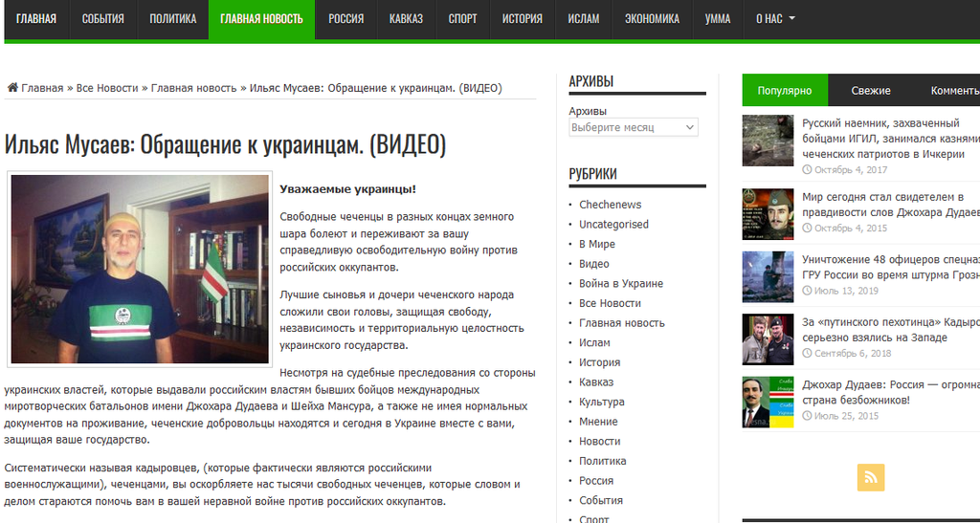The height and width of the screenshot is (523, 980).
Task: Click thumbnail for Уничтожение 48 офицеров article
Action: point(768,276)
